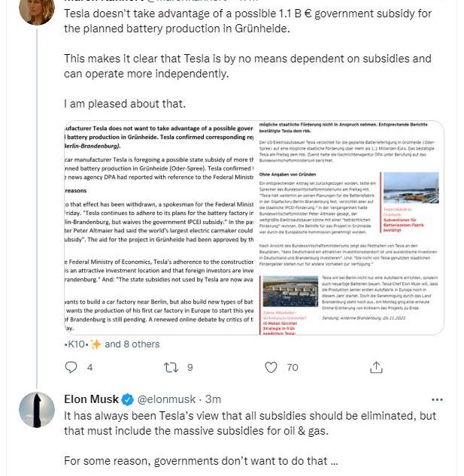Open Elon Musk's rocket profile picture
Viewport: 464px width, 476px height.
point(35,410)
